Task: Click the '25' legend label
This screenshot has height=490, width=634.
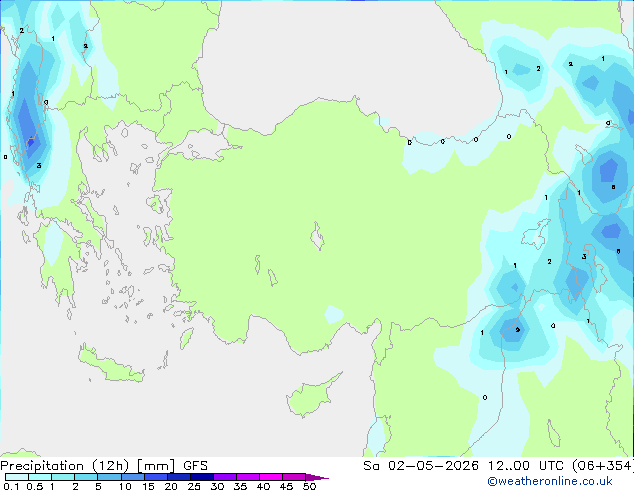Action: coord(194,486)
